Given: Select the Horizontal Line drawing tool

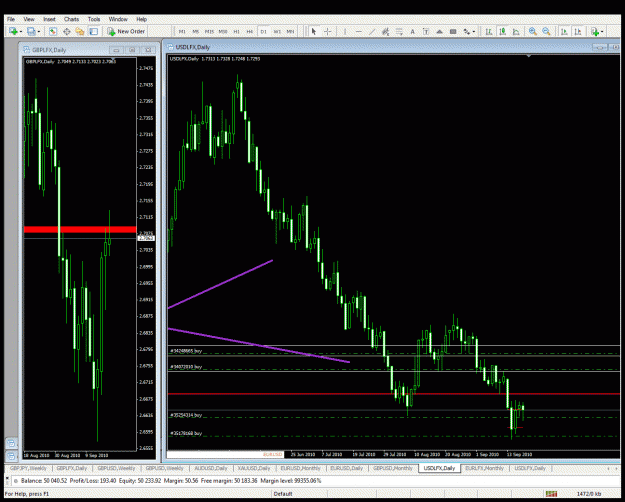Looking at the screenshot, I should tap(358, 31).
